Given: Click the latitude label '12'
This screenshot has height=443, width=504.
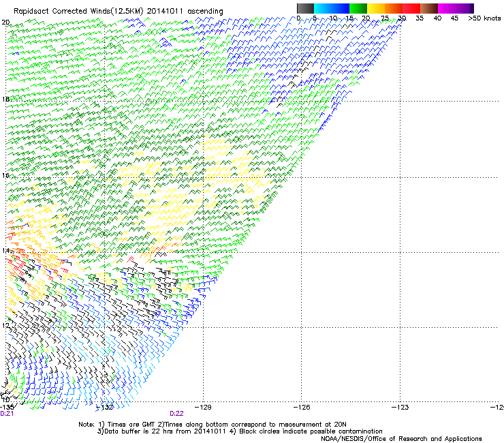Looking at the screenshot, I should coord(5,325).
